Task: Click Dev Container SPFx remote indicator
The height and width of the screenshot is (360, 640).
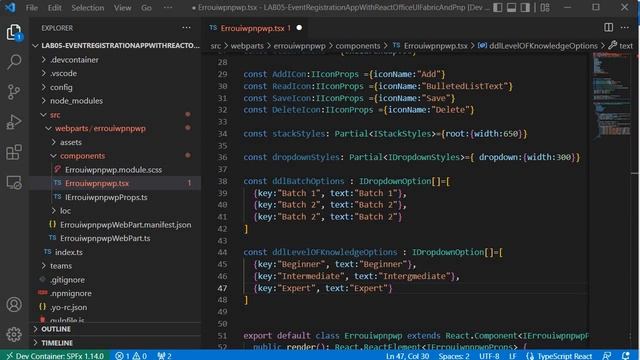Action: coord(55,356)
